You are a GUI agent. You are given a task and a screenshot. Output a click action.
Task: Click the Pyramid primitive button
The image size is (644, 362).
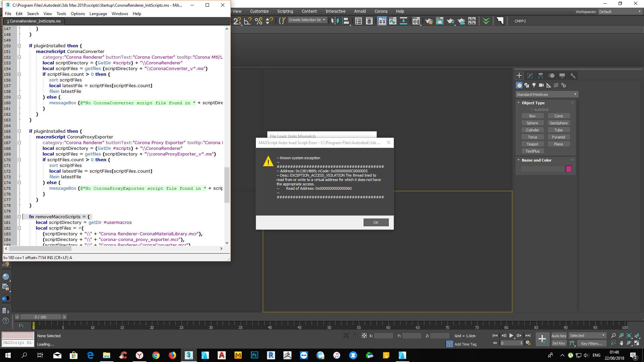(x=558, y=137)
